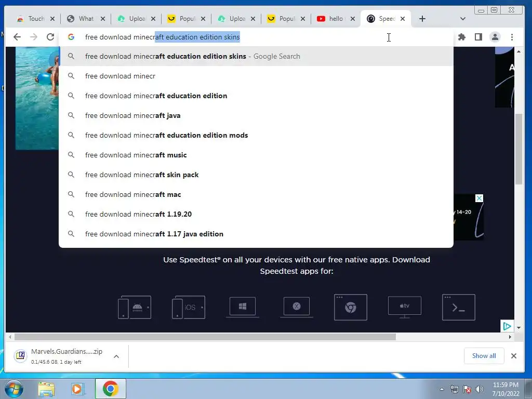Choose suggestion 'education edition mods'
Viewport: 532px width, 399px height.
tap(256, 135)
